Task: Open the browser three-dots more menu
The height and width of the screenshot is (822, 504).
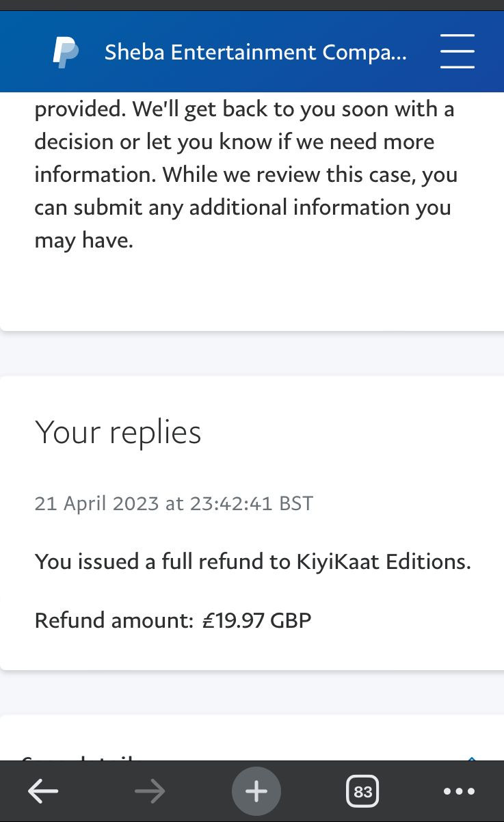Action: point(459,792)
